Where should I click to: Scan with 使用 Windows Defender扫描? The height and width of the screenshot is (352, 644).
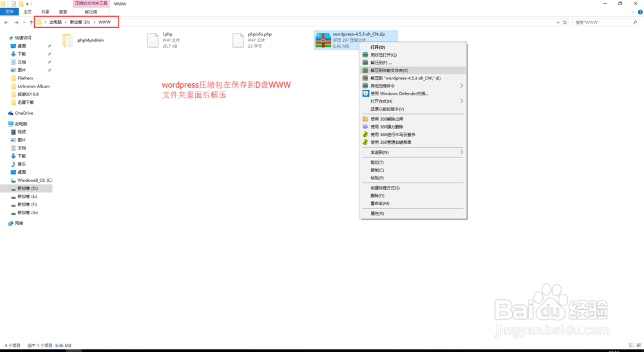pos(413,93)
